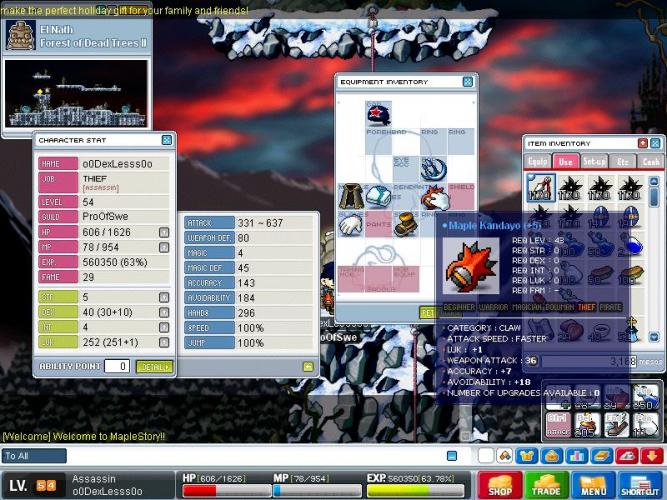The image size is (667, 500).
Task: Click the cap equipped in the Cap slot
Action: 379,114
